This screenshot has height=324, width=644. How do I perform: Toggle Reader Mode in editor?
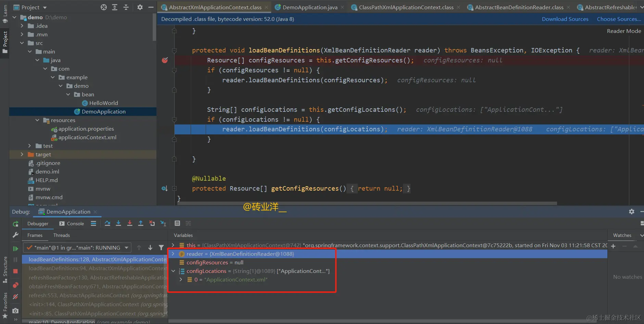624,31
